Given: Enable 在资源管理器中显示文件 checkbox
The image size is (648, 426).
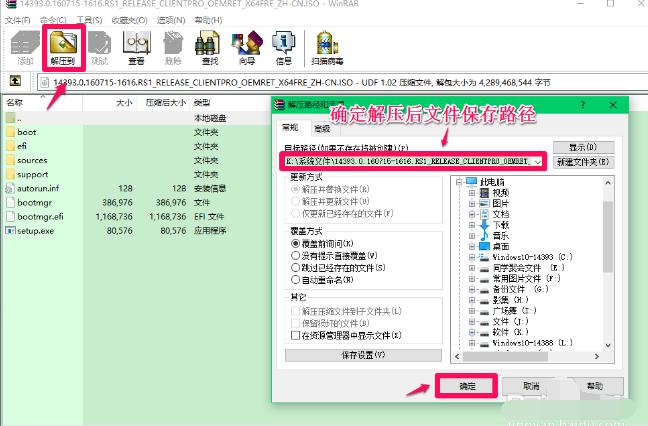Looking at the screenshot, I should [x=295, y=335].
